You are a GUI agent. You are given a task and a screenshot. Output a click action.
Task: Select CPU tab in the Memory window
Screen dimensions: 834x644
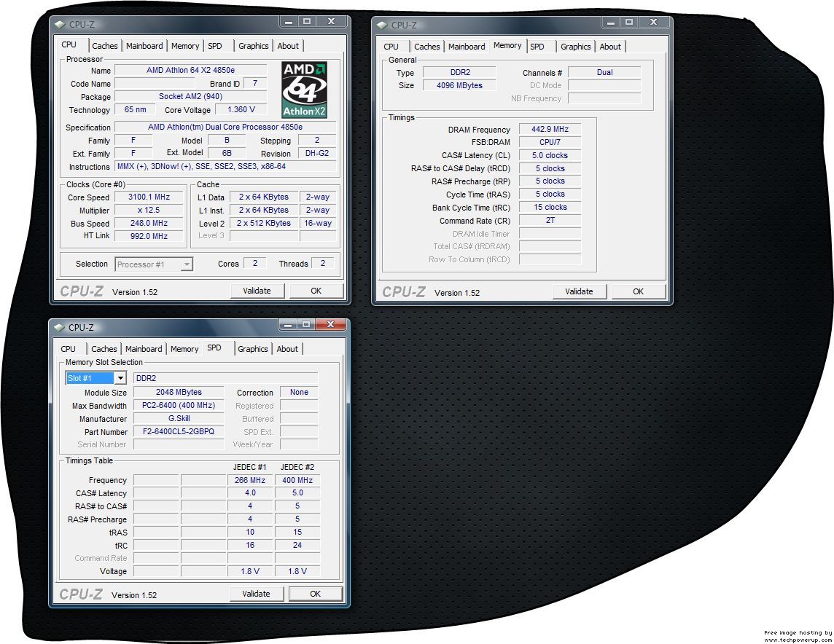point(391,46)
